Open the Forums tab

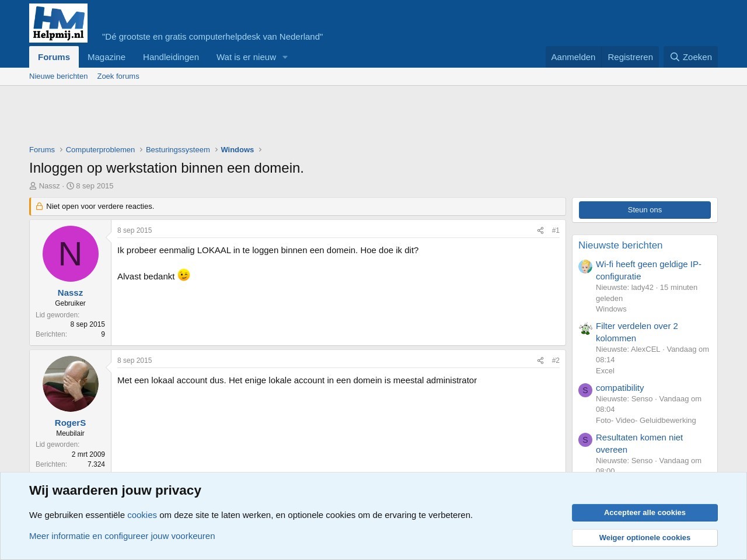click(x=54, y=57)
